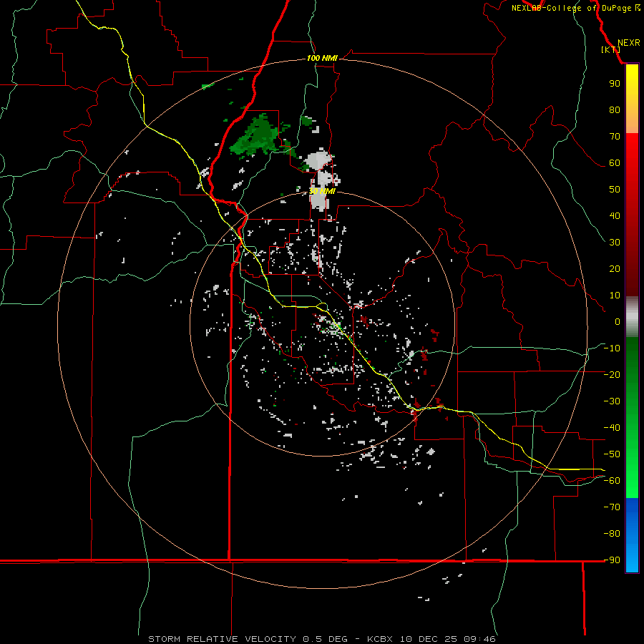The image size is (644, 644).
Task: Click the -50 value on the velocity scale
Action: (x=612, y=454)
